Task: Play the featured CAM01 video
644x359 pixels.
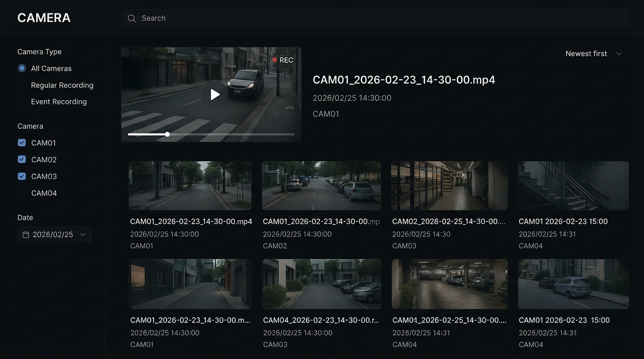Action: point(215,94)
